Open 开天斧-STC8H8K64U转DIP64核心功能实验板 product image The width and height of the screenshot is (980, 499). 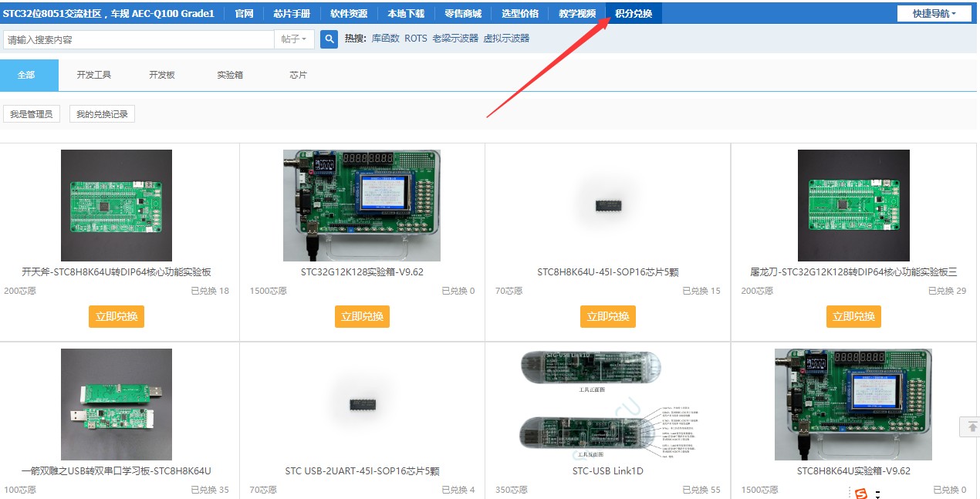pos(117,205)
